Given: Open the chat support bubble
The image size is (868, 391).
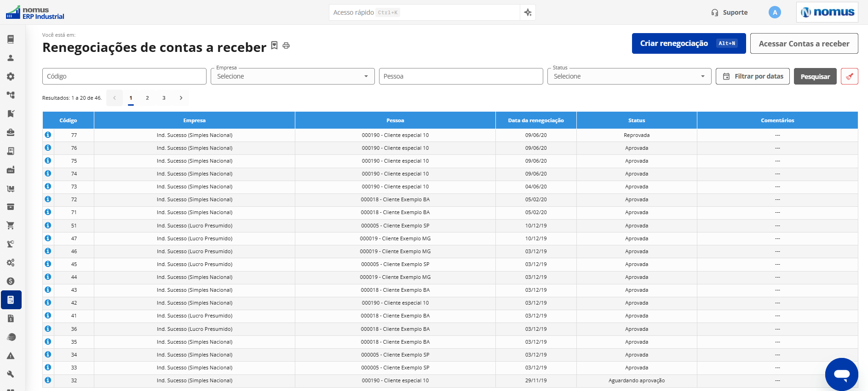Looking at the screenshot, I should tap(841, 374).
